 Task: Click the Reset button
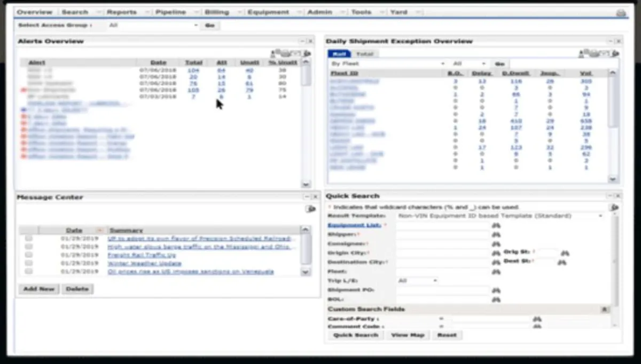[447, 335]
